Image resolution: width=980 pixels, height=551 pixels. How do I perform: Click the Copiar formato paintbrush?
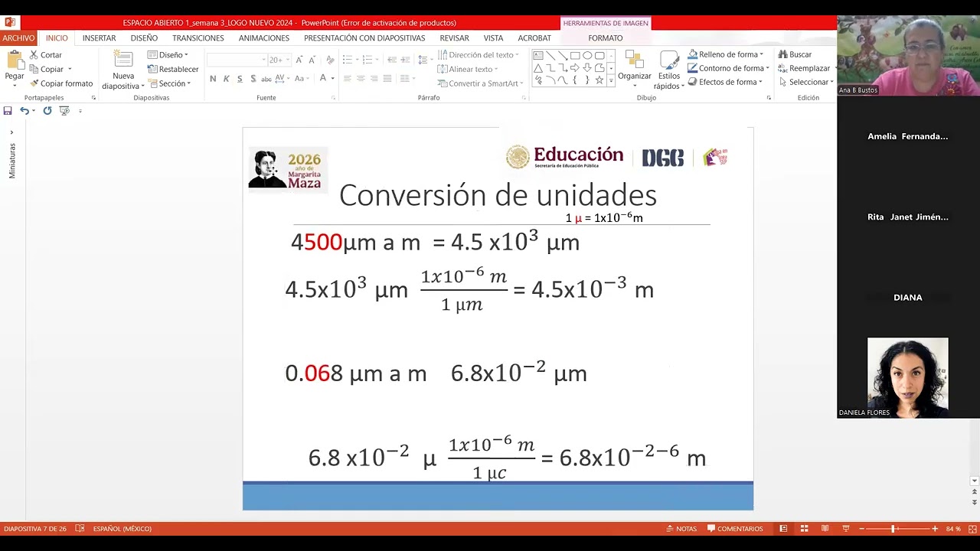point(61,83)
